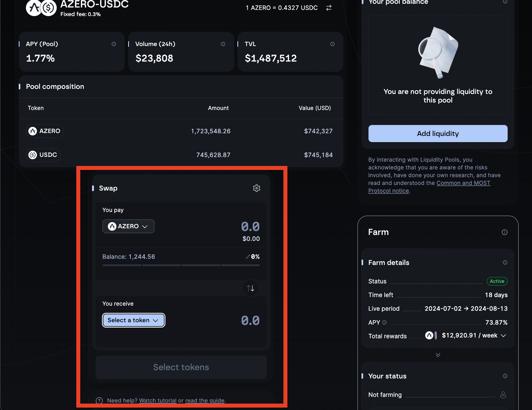Expand the Total rewards per week chevron
Screen dimensions: 532x410
click(x=503, y=336)
